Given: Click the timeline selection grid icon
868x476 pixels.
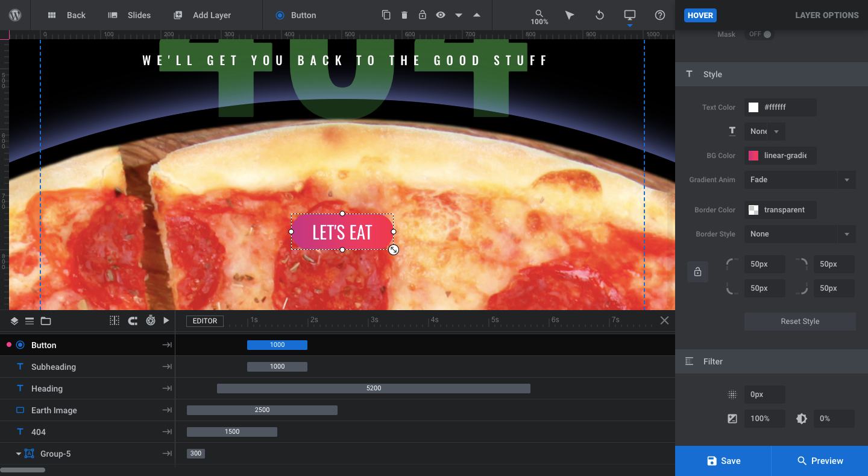Looking at the screenshot, I should [115, 321].
